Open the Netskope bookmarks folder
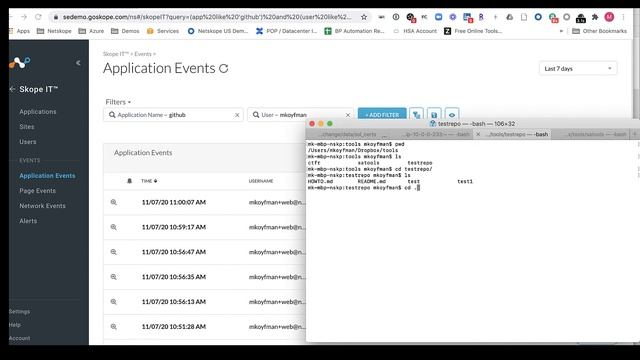The height and width of the screenshot is (360, 640). pyautogui.click(x=54, y=31)
